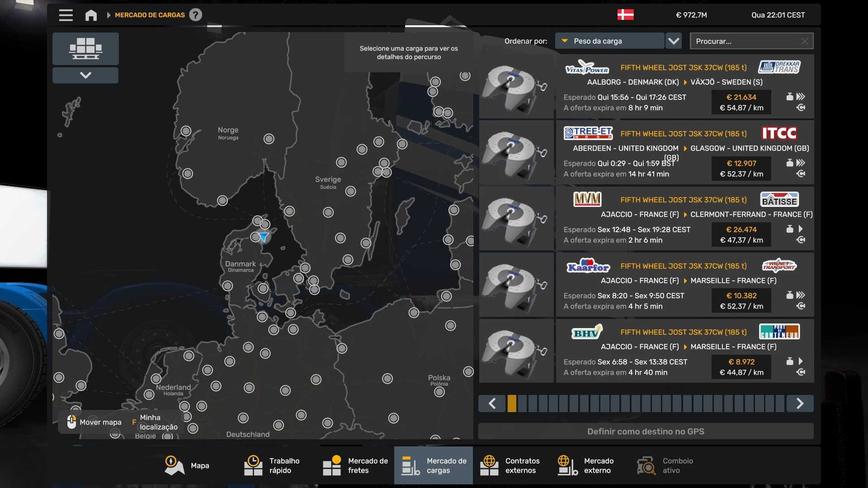Switch to Mercado de fretes tab

tap(355, 465)
